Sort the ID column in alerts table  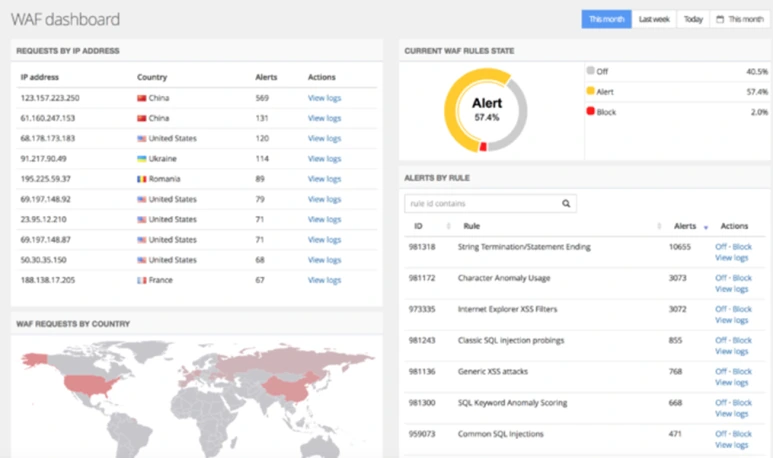pyautogui.click(x=448, y=226)
